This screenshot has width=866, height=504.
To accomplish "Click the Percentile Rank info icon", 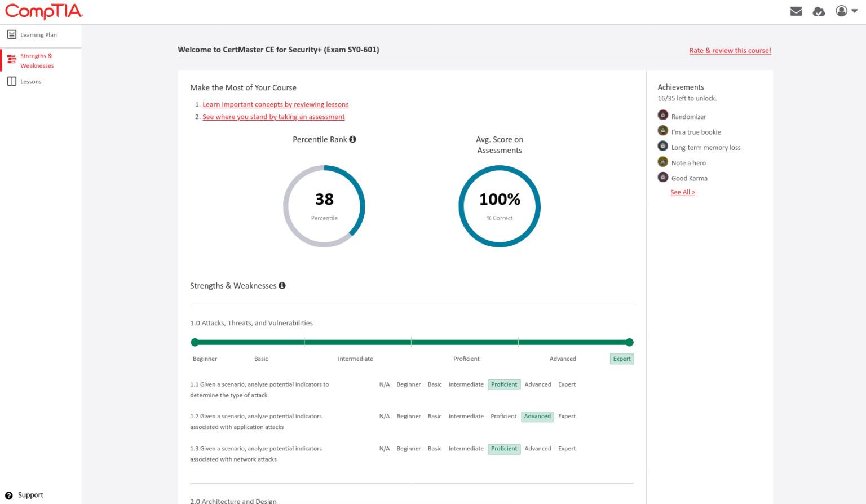I will pyautogui.click(x=352, y=139).
